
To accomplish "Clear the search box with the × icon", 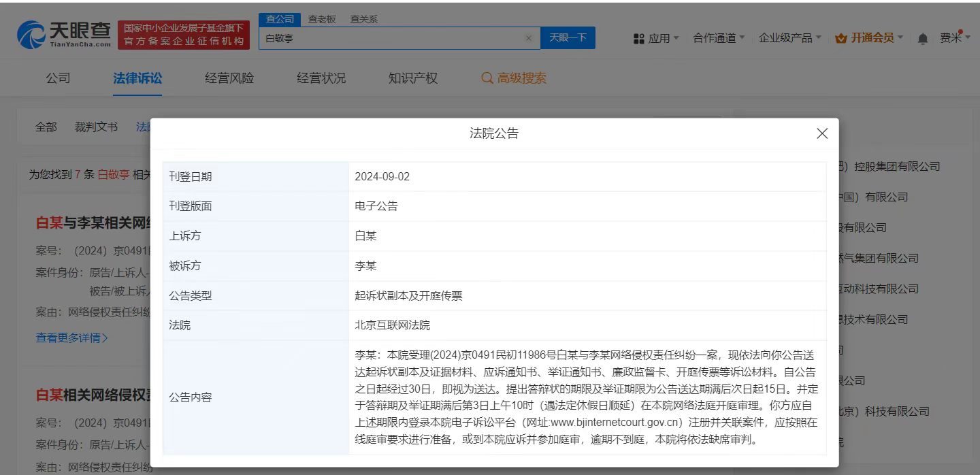I will point(529,38).
